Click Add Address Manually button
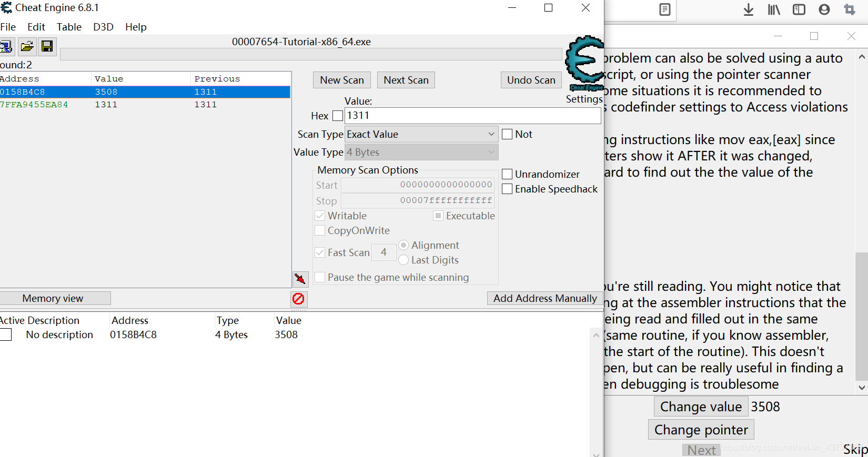The image size is (868, 457). [545, 298]
